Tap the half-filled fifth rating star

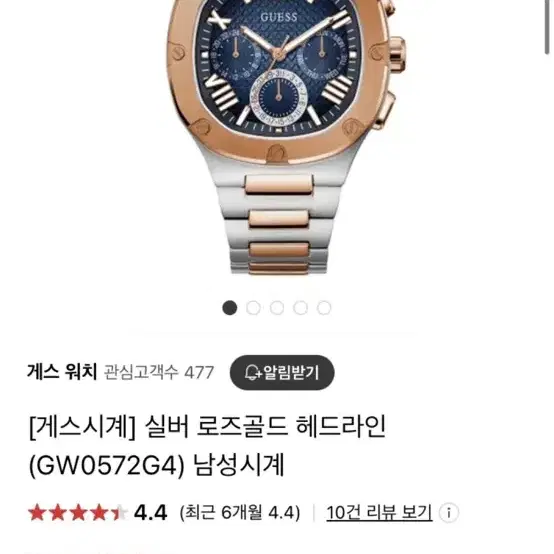(x=119, y=513)
